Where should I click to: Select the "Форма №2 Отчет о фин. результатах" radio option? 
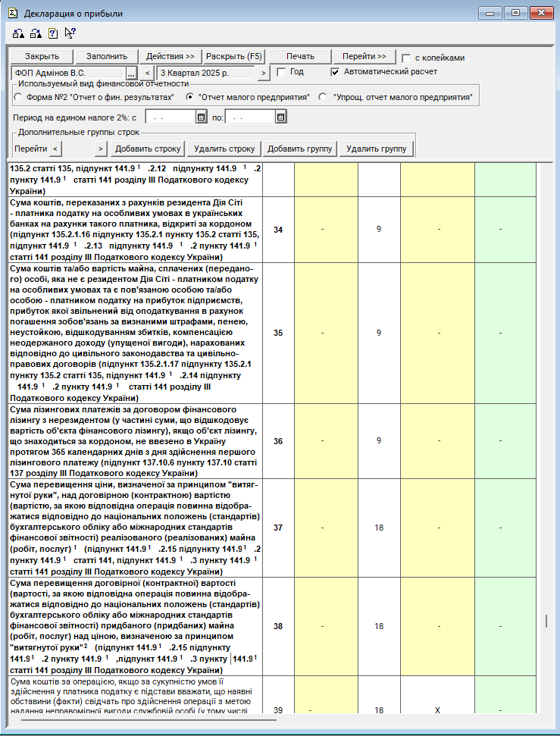tap(18, 97)
